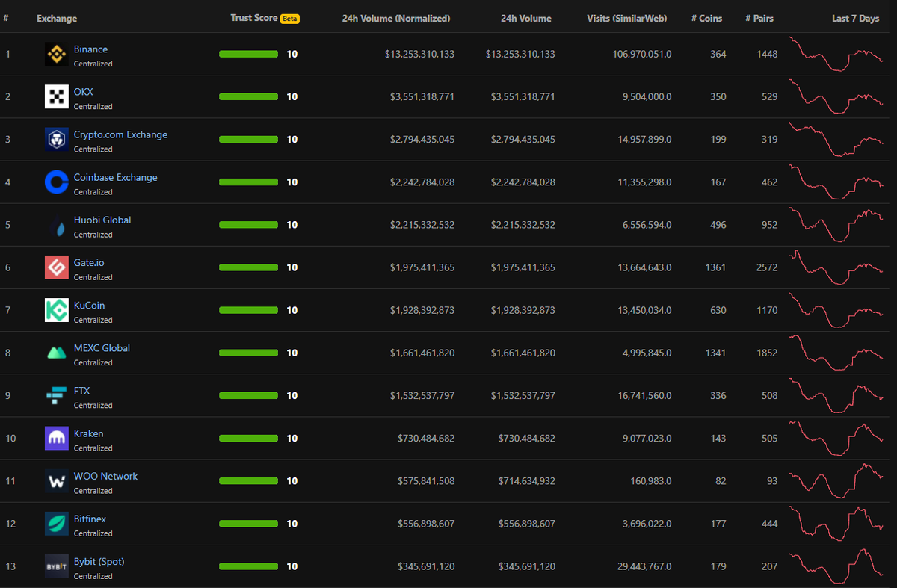Sort by 24h Volume (Normalized) header

(396, 18)
